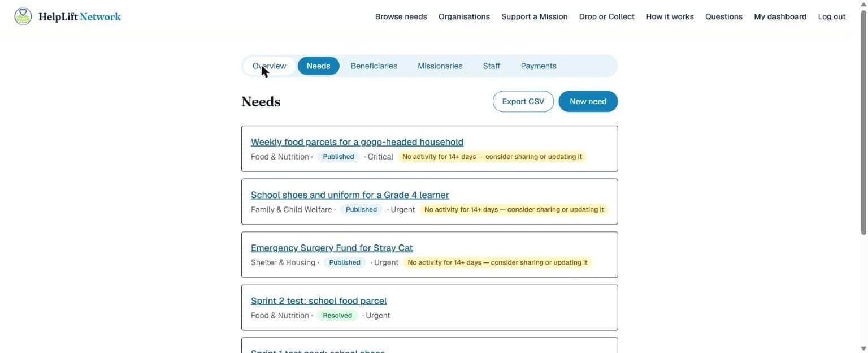Click the Shelter & Housing category text
Screen dimensions: 868x353
tap(283, 262)
